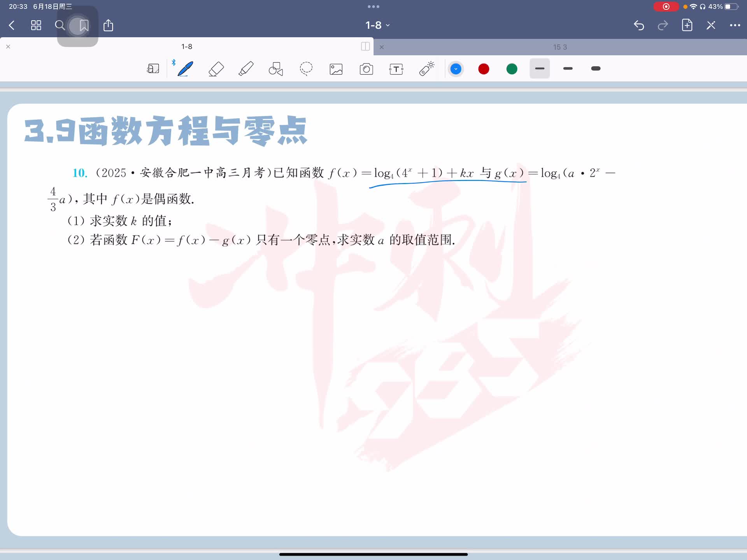747x560 pixels.
Task: Select the Eraser tool
Action: 216,69
